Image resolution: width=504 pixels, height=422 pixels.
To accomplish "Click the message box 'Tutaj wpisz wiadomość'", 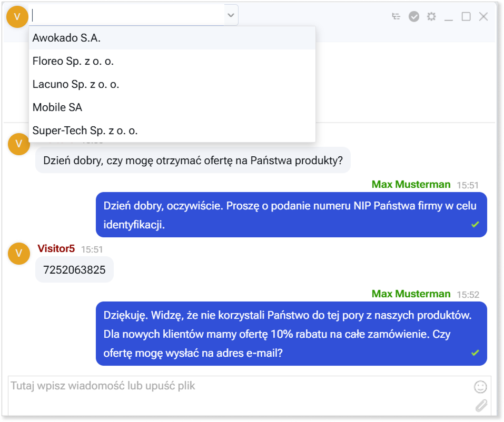I will click(237, 395).
